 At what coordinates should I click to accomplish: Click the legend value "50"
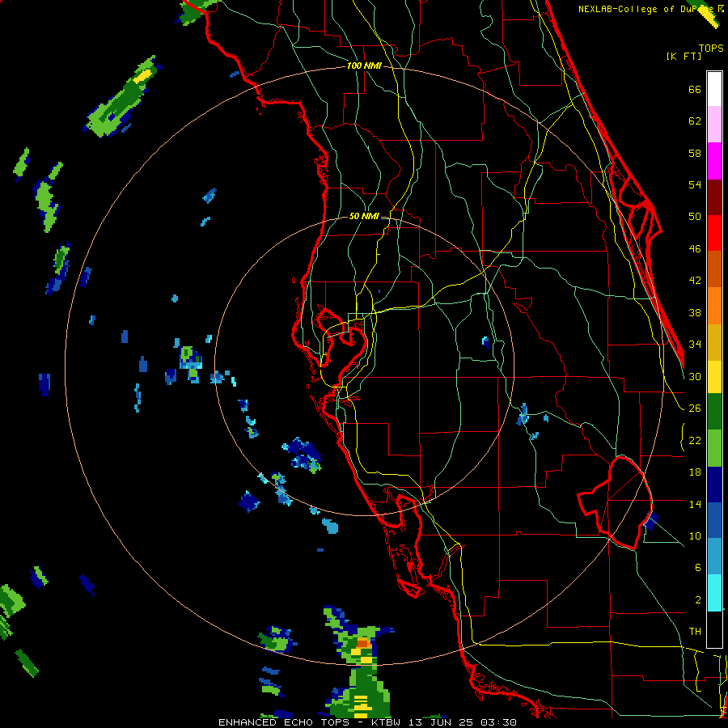pos(695,216)
